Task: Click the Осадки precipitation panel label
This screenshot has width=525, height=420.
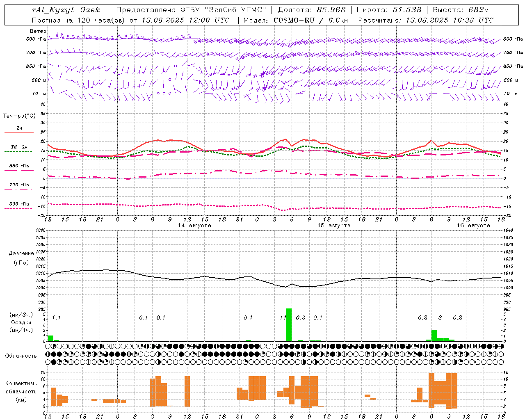Action: [21, 322]
